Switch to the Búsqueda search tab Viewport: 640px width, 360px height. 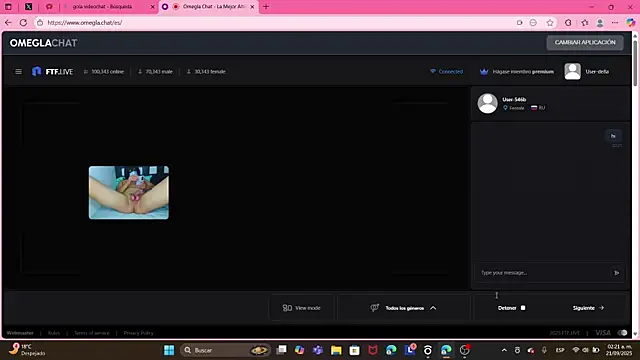pos(108,7)
